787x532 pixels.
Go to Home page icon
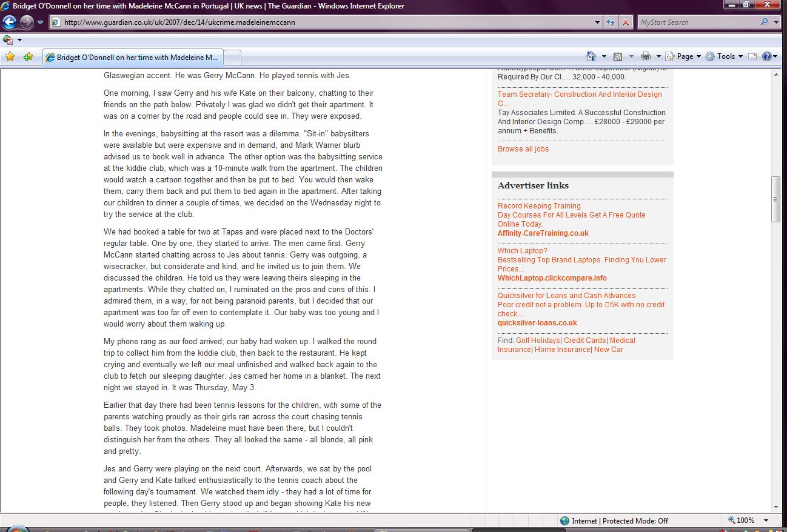pos(591,56)
